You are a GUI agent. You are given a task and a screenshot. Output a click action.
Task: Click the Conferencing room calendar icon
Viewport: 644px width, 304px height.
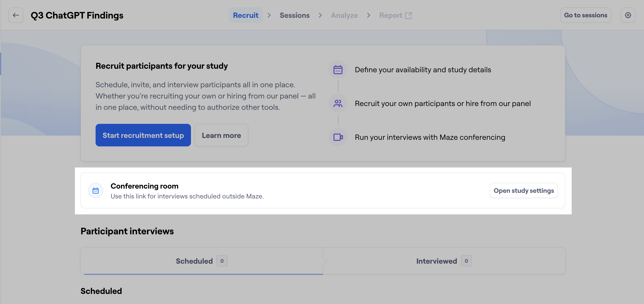point(96,191)
